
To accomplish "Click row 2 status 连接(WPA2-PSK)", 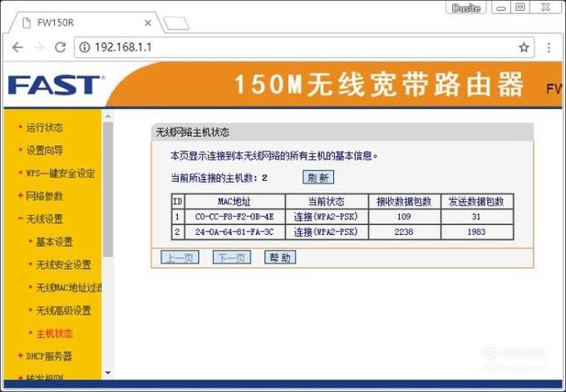I will point(326,232).
